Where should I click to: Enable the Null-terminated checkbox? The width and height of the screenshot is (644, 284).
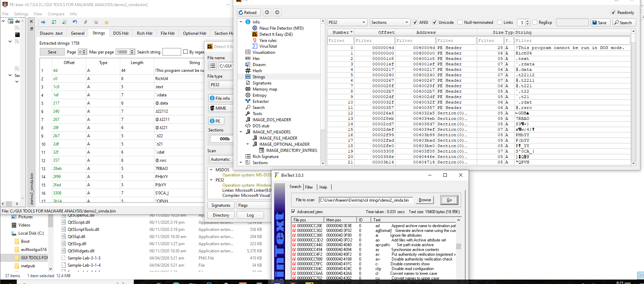[460, 22]
